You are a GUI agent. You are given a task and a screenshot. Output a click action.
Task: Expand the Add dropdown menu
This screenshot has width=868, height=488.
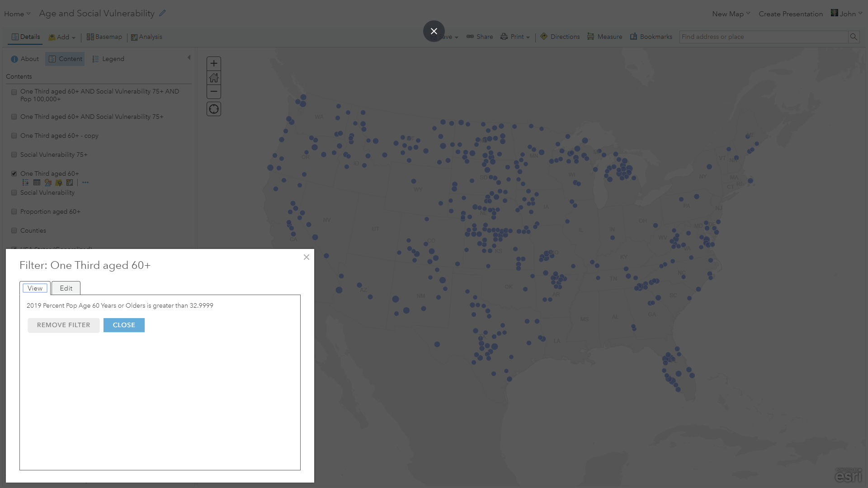(x=62, y=37)
